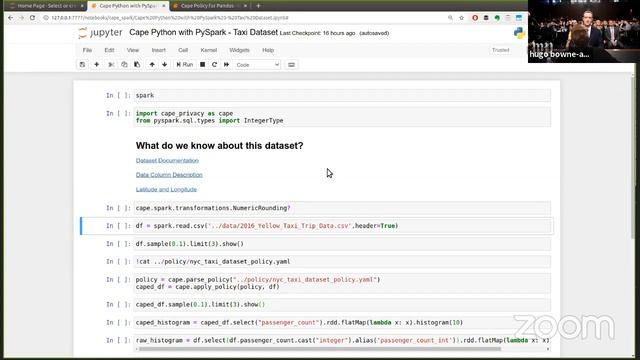Go forward in browser
The width and height of the screenshot is (640, 360).
(21, 18)
